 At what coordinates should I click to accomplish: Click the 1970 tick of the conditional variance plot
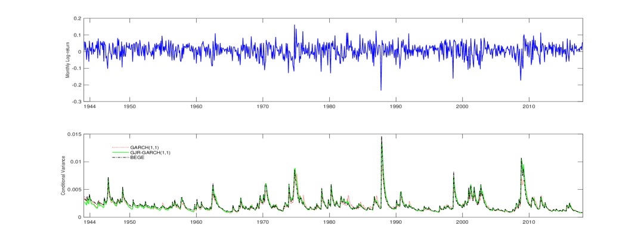(x=263, y=221)
